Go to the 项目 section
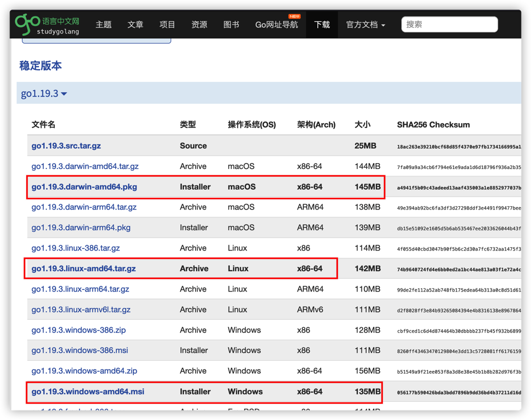Screen dimensions: 531x420 (x=167, y=25)
